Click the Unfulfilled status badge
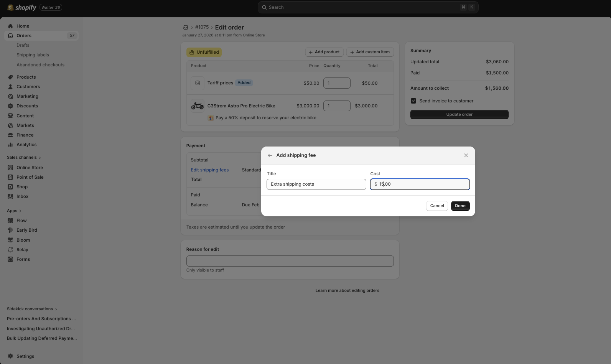Viewport: 611px width, 364px height. click(x=204, y=52)
